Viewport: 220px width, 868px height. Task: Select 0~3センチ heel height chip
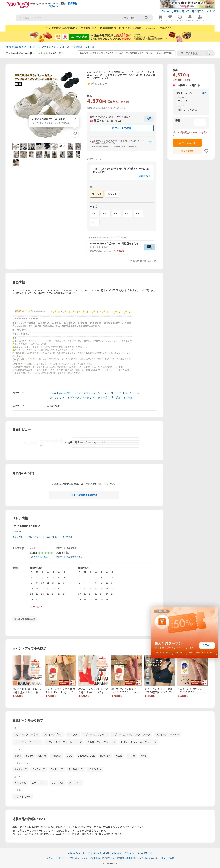[x=21, y=769]
